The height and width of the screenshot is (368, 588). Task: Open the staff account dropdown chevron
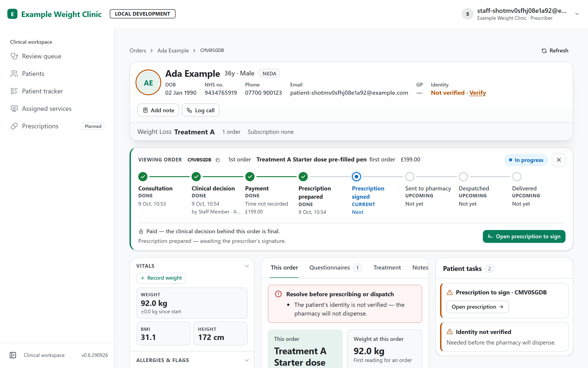coord(577,14)
